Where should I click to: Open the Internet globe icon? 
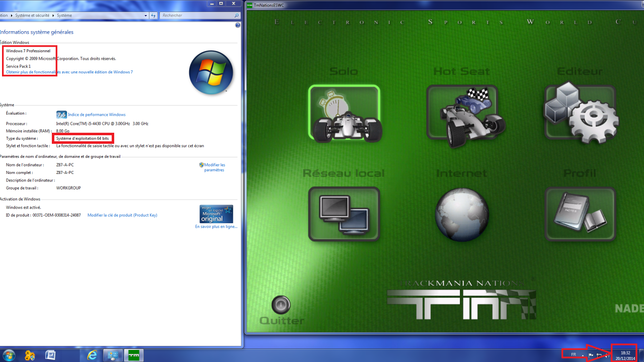462,214
